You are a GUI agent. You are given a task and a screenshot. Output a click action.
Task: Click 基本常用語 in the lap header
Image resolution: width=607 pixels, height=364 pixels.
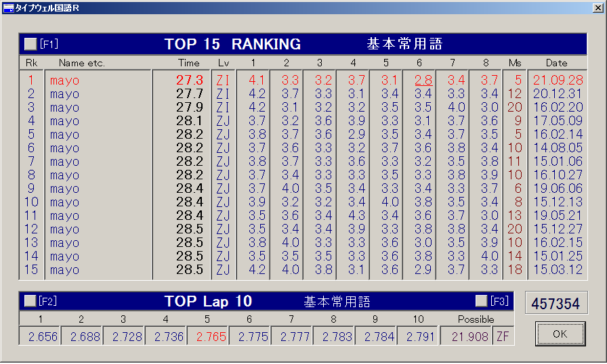tap(337, 301)
